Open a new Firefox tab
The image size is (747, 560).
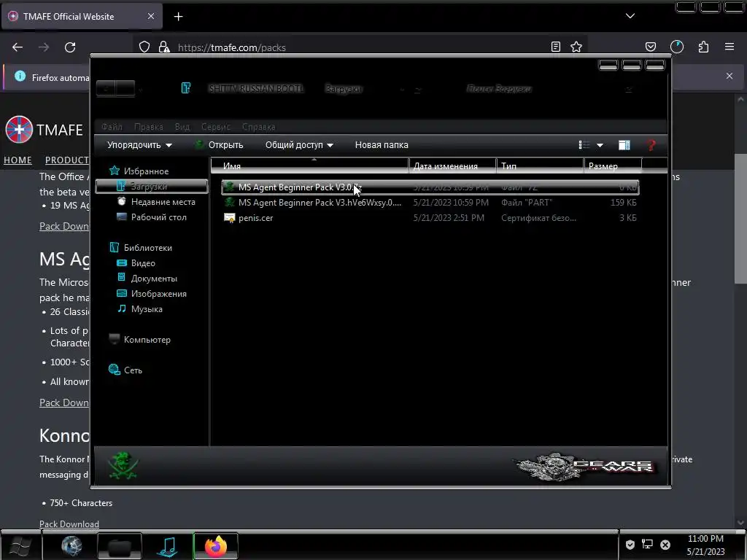pos(178,17)
